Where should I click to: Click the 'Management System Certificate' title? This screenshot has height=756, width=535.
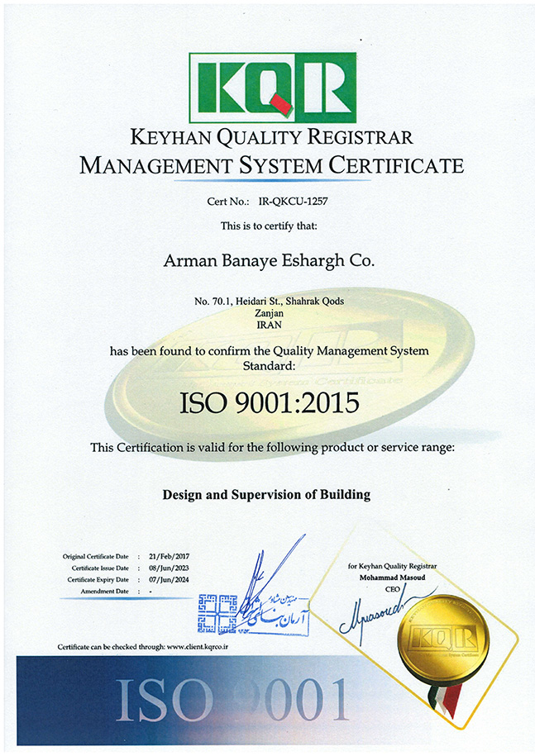click(271, 165)
